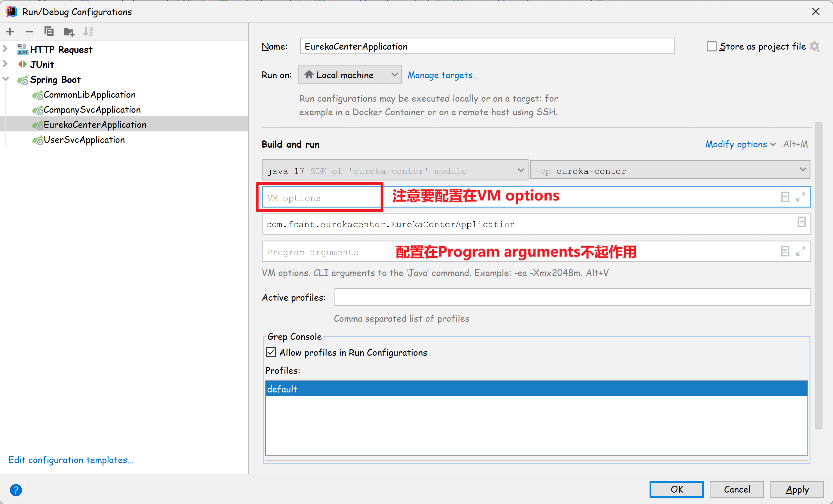Open insert macros for Program arguments
Viewport: 833px width, 504px height.
(x=785, y=251)
